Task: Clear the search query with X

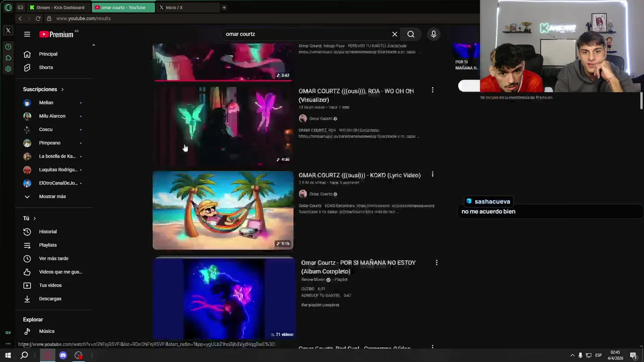Action: (x=395, y=34)
